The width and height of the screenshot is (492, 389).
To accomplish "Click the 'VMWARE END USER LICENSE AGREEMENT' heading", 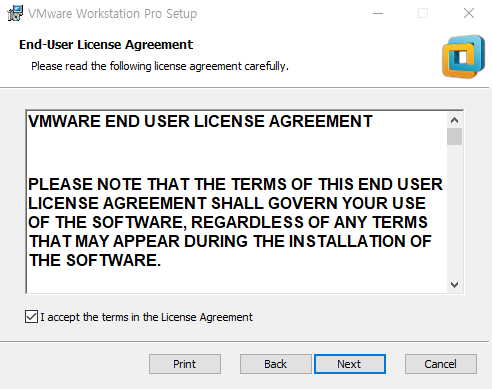I will pyautogui.click(x=200, y=121).
